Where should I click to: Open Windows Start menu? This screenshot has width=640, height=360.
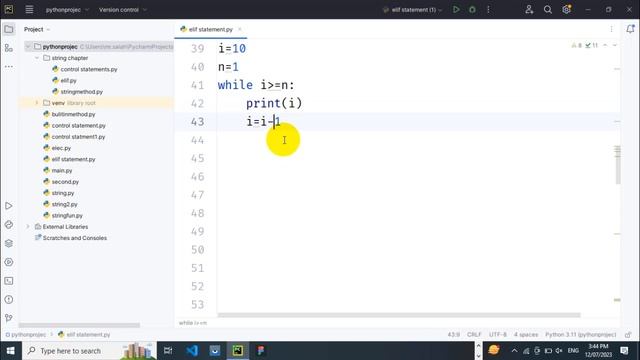pos(11,351)
